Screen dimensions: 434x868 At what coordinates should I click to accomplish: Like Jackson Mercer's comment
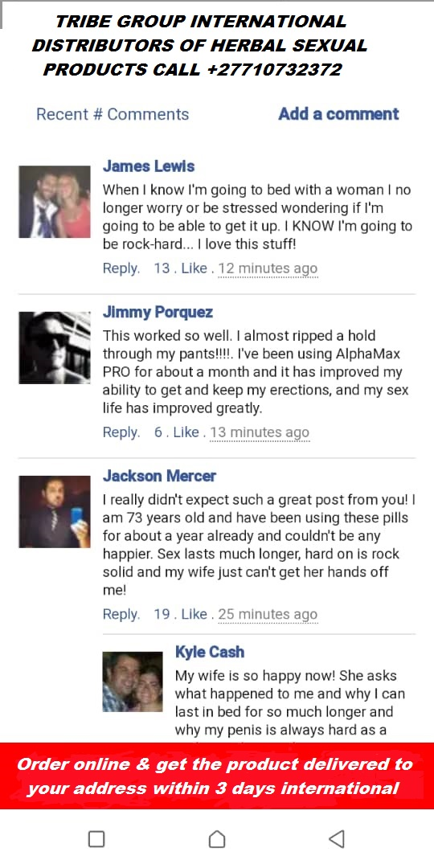coord(194,614)
